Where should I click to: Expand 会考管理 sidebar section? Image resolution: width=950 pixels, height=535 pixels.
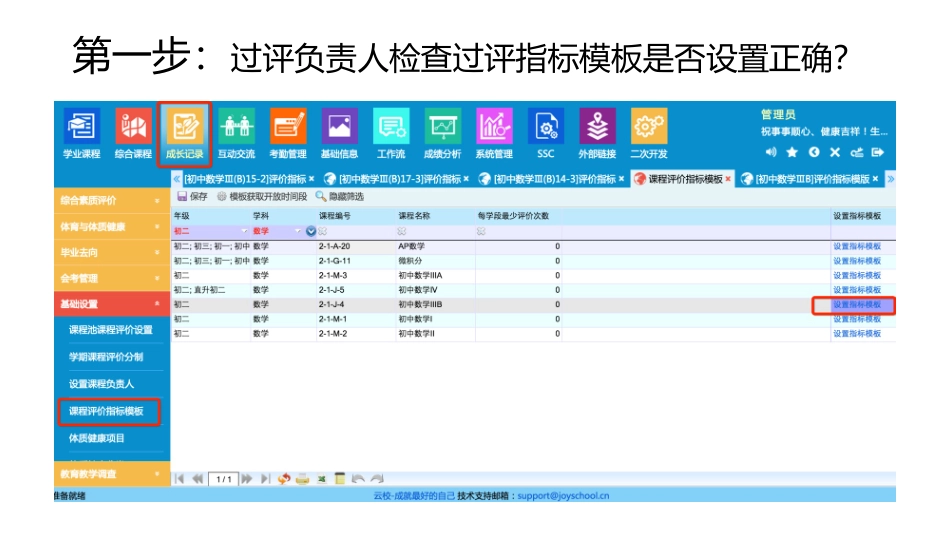point(110,278)
